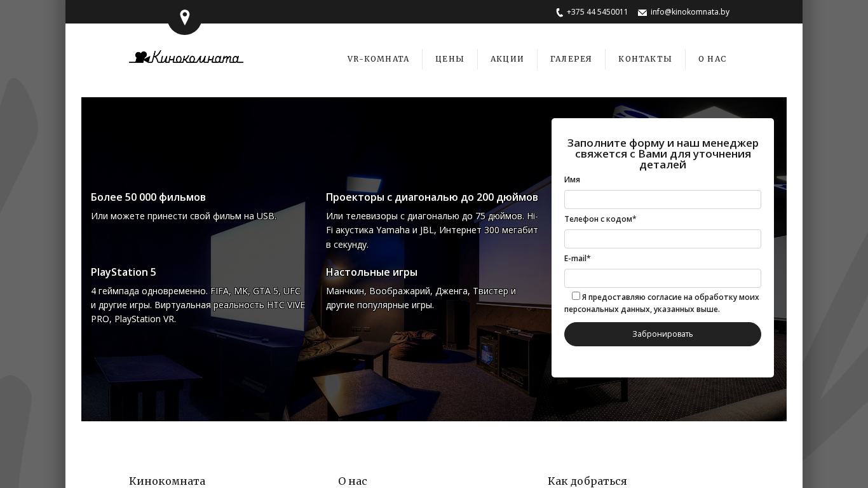Click the Настольные игры heading
Viewport: 868px width, 488px height.
(372, 272)
